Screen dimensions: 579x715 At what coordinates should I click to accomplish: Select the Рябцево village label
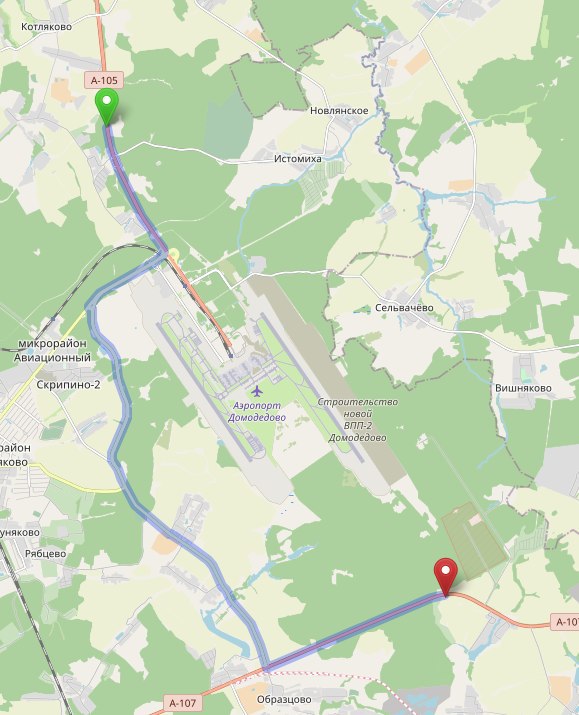tap(46, 554)
